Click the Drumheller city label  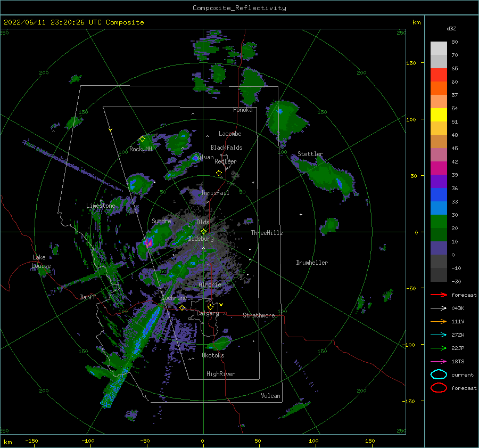click(312, 263)
